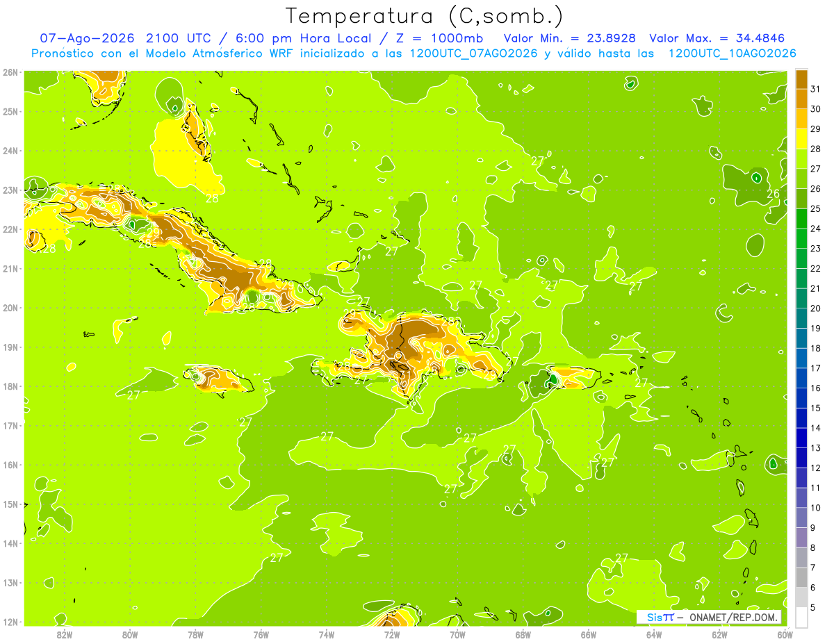The image size is (834, 644).
Task: Click the 80W longitude axis label
Action: click(130, 634)
